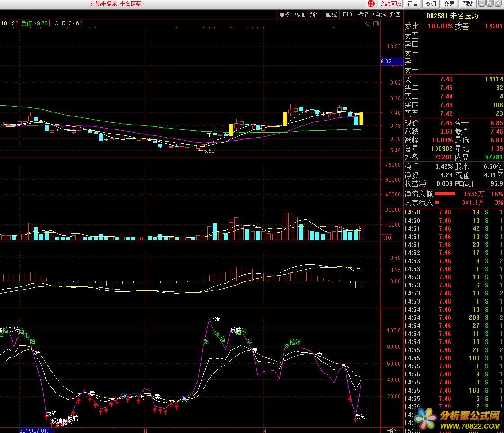The image size is (504, 433).
Task: Select the 画线 draw line tool
Action: pos(331,14)
